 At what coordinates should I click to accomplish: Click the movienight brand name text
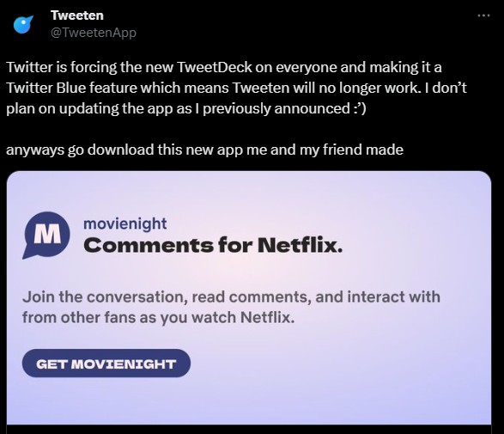(125, 223)
